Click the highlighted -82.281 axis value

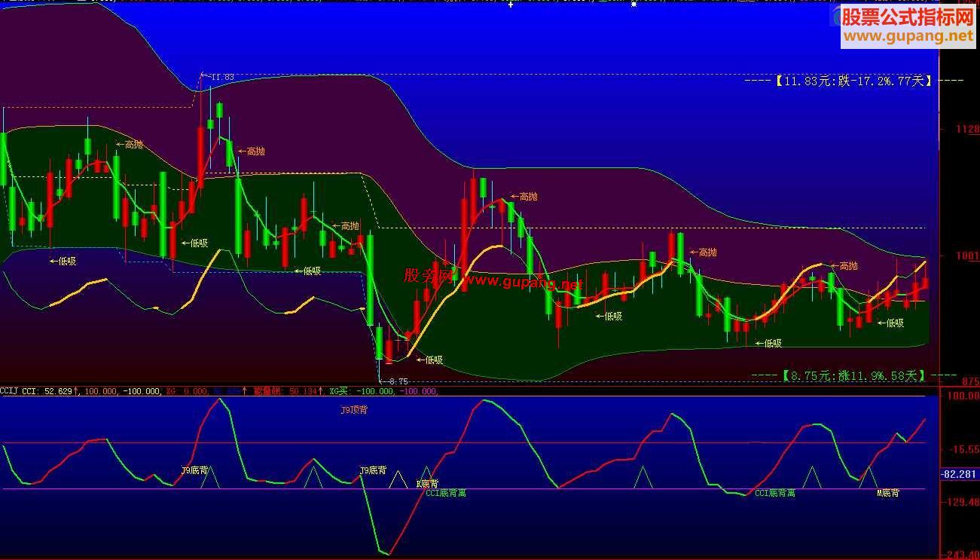point(960,475)
